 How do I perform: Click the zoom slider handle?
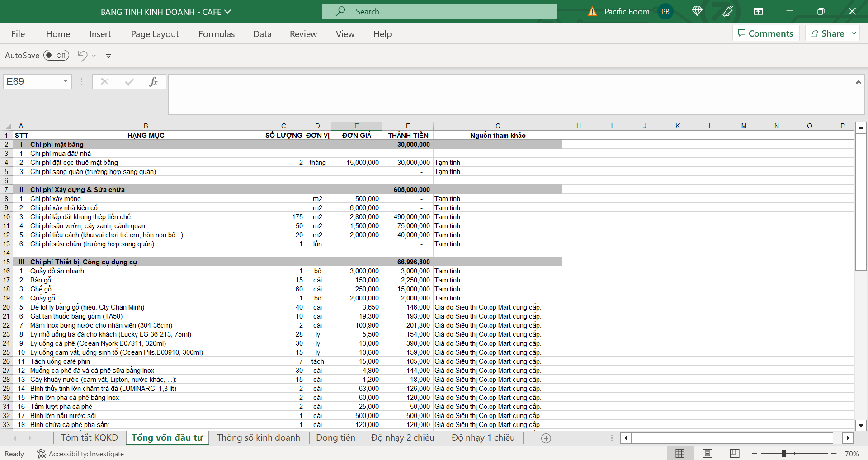tap(784, 453)
